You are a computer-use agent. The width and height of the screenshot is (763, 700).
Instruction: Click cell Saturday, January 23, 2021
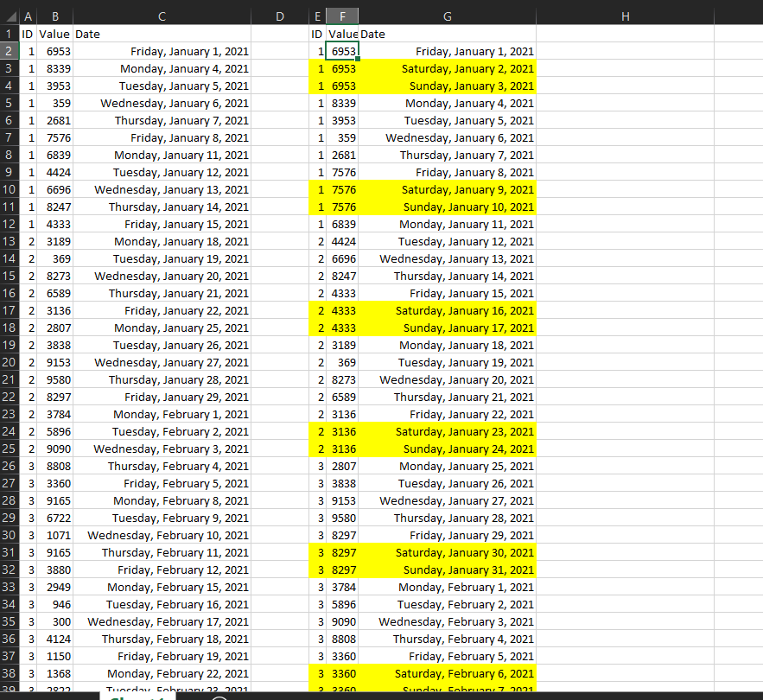448,431
